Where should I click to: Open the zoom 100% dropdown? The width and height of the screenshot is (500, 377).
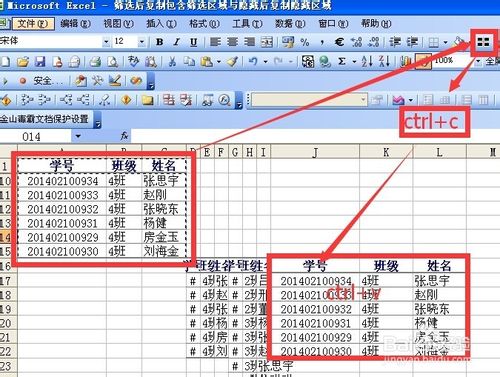pos(478,62)
